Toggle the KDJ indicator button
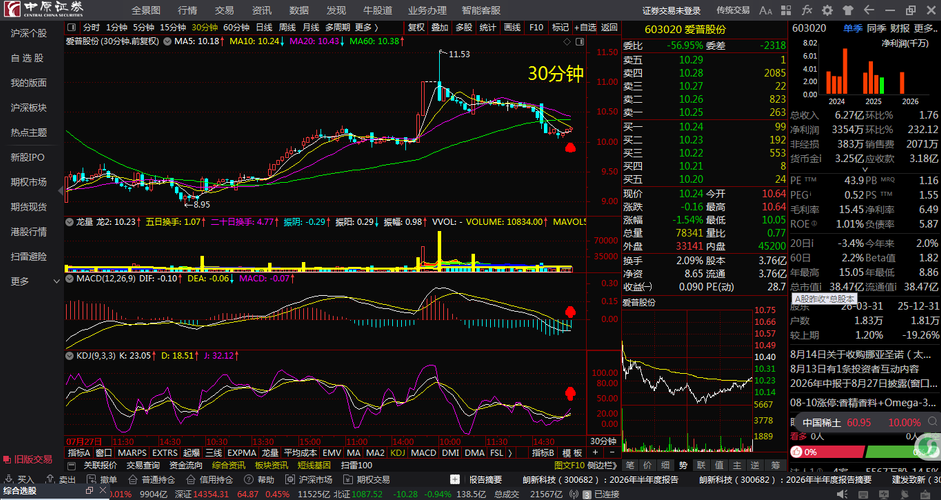Viewport: 941px width, 500px height. (397, 453)
